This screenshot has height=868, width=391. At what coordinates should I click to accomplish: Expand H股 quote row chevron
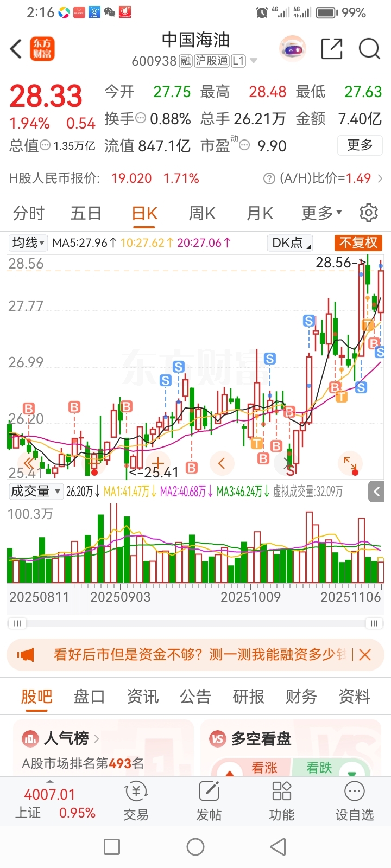[x=380, y=178]
